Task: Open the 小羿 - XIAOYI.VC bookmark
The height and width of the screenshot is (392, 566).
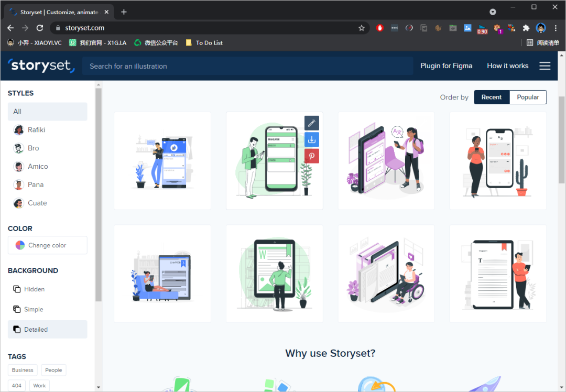Action: [x=34, y=42]
